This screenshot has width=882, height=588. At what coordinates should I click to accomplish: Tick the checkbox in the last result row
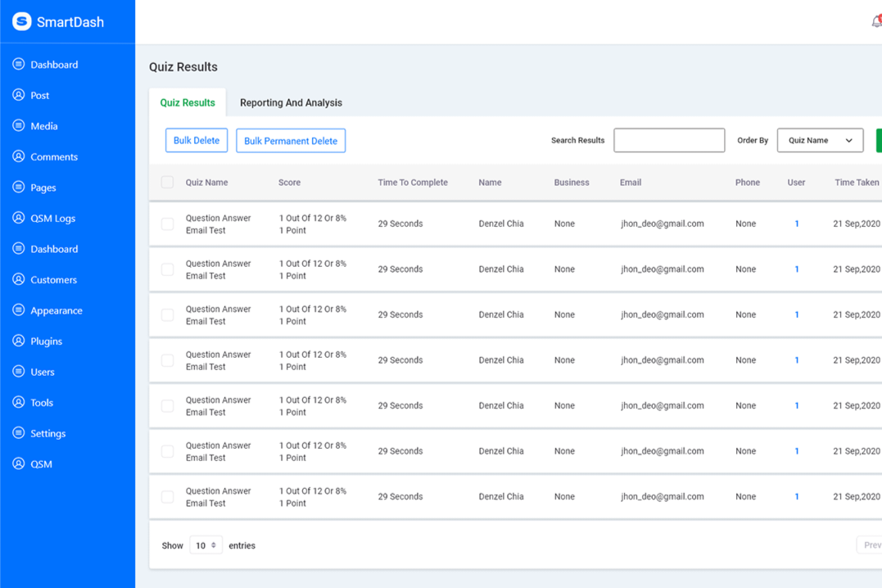click(x=167, y=497)
